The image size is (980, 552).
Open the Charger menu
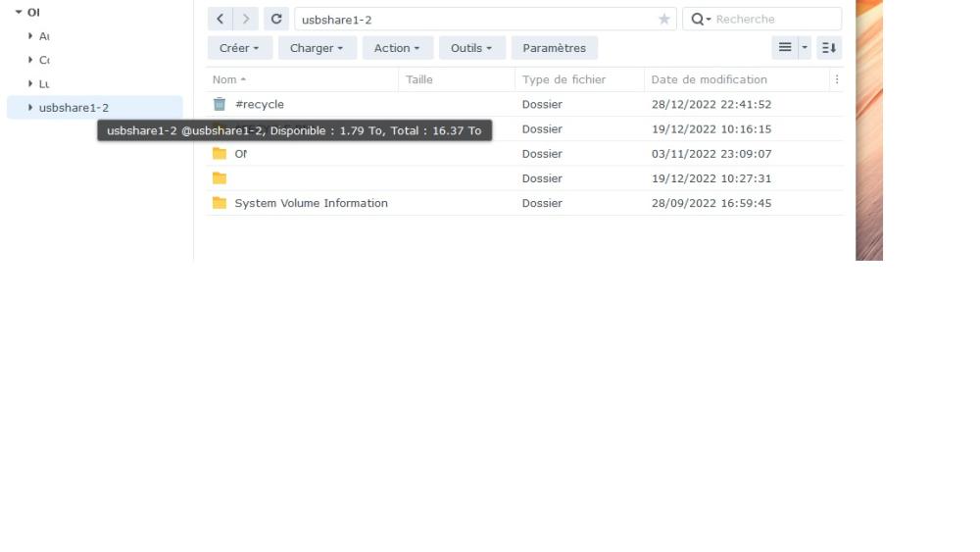click(317, 48)
